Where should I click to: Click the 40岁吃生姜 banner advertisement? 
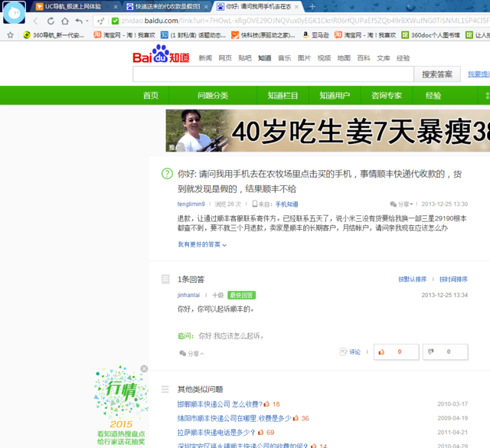(x=328, y=131)
